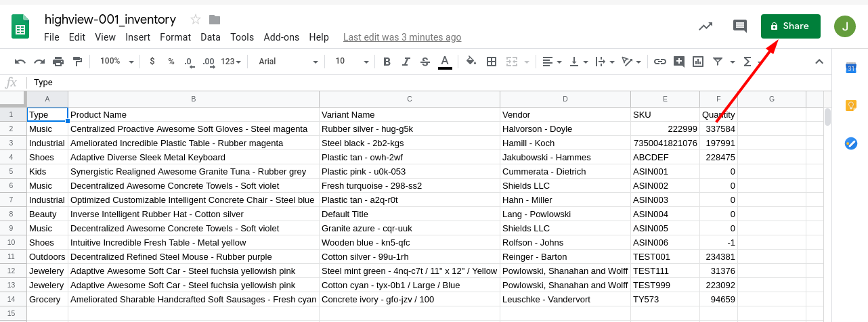
Task: Toggle strikethrough formatting
Action: [x=425, y=62]
